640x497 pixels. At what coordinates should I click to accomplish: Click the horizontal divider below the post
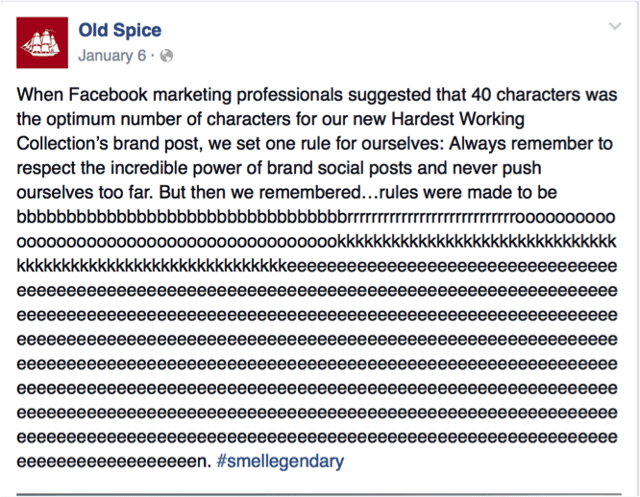pos(319,495)
